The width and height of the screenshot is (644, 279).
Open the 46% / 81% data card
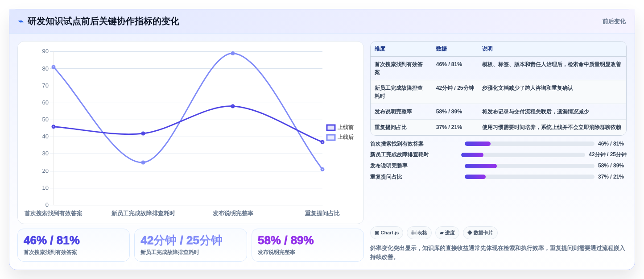tap(74, 245)
